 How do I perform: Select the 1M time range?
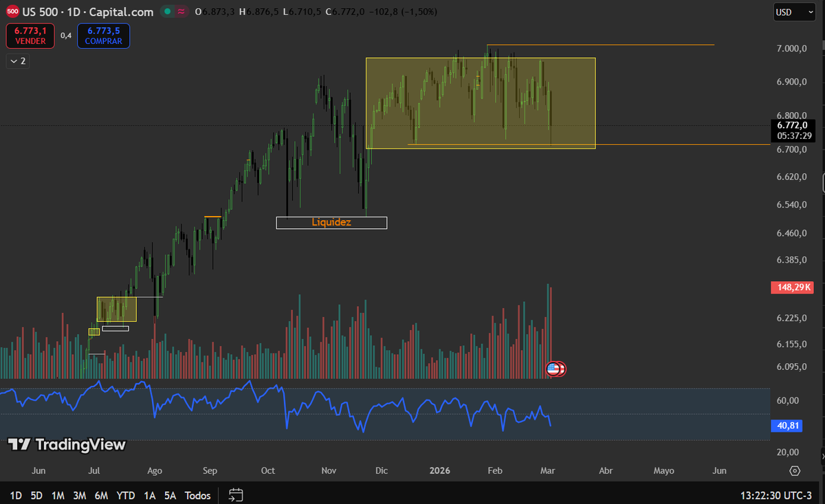[58, 495]
